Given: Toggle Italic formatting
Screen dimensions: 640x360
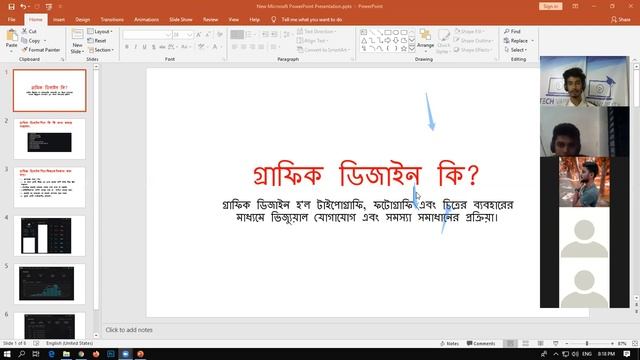Looking at the screenshot, I should coord(136,47).
